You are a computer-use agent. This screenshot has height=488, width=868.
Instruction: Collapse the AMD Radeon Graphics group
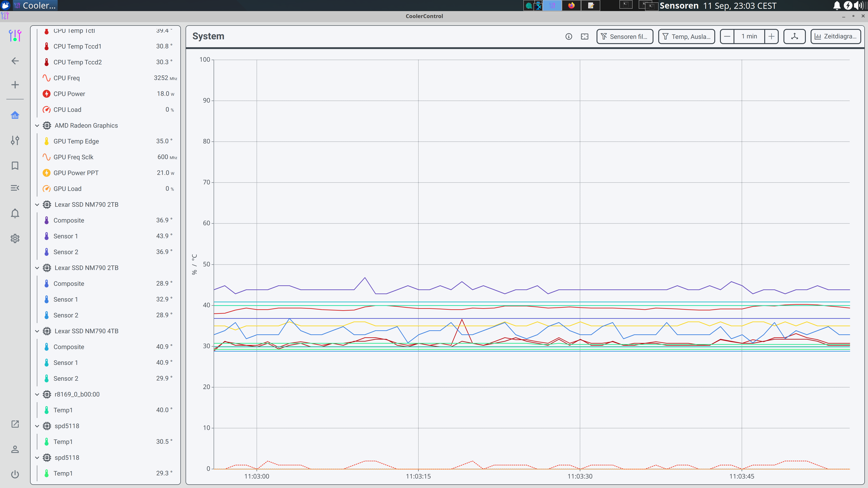[x=37, y=125]
